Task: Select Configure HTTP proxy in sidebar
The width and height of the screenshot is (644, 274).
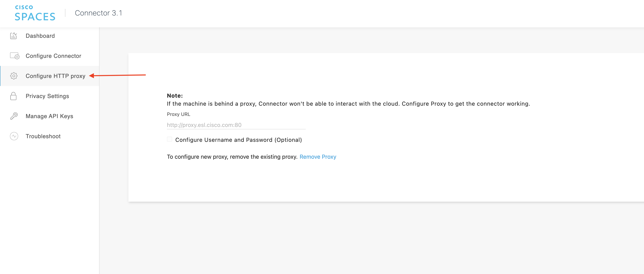Action: pos(55,76)
